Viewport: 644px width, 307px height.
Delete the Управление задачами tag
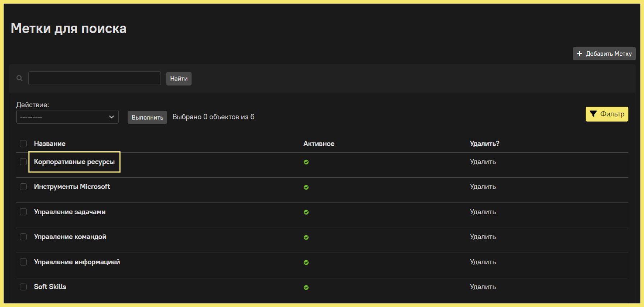coord(483,212)
